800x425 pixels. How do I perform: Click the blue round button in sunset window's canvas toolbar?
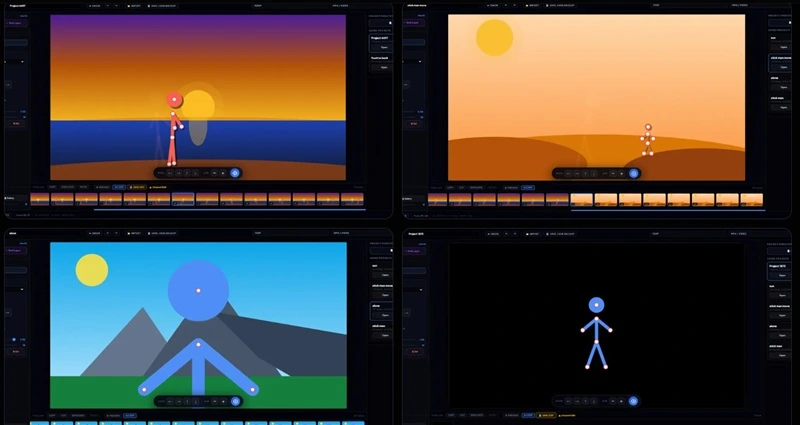pos(235,173)
